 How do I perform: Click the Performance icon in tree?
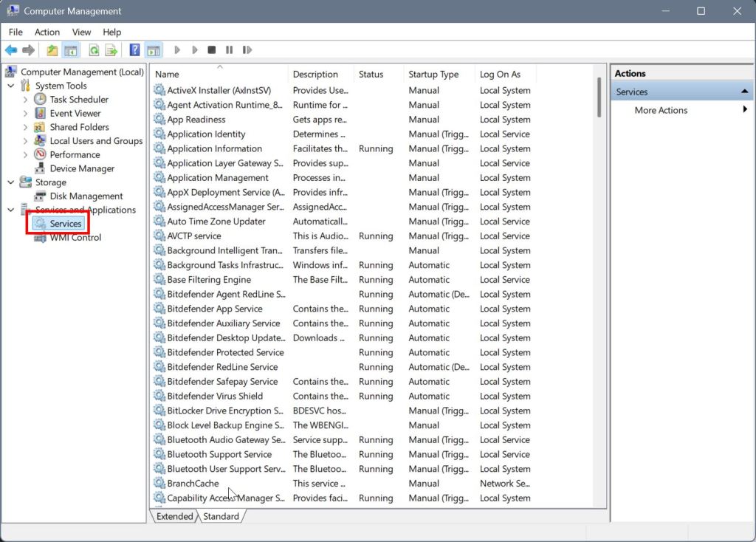point(40,155)
